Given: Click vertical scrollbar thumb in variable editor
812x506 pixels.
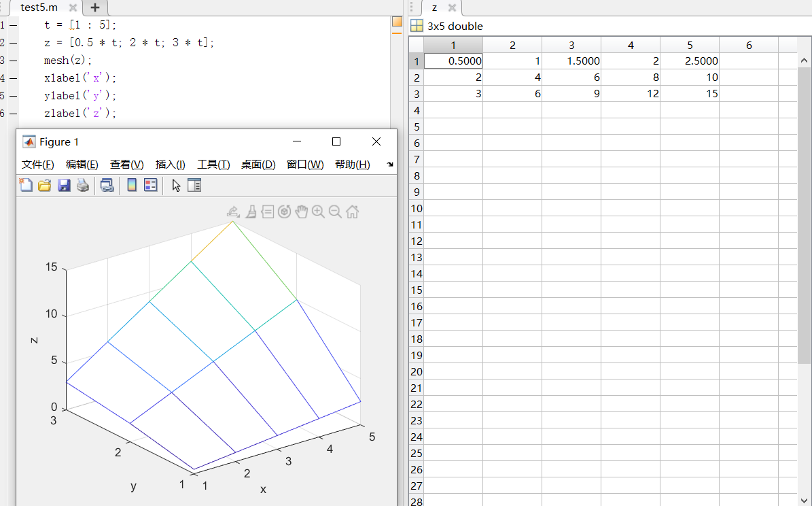Looking at the screenshot, I should 805,216.
